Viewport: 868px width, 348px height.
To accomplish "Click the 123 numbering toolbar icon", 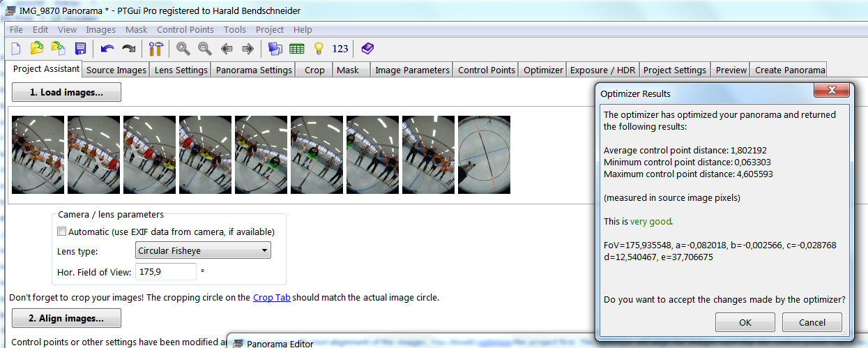I will point(340,49).
